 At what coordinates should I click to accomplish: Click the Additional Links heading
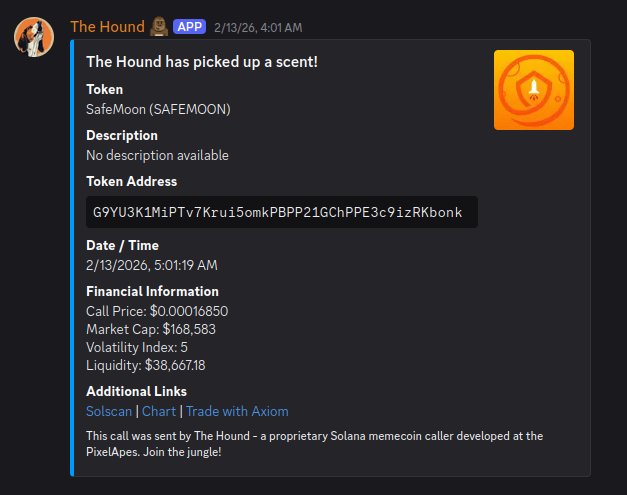point(136,391)
